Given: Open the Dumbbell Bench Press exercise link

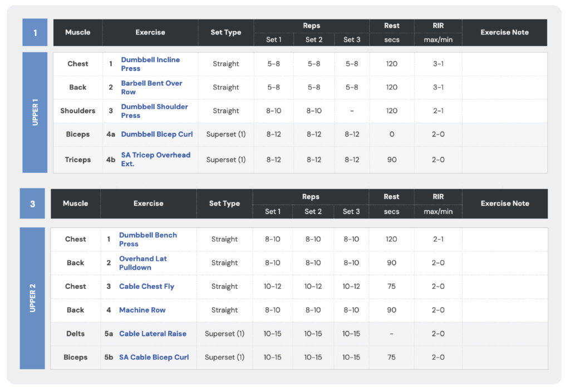Looking at the screenshot, I should (148, 239).
